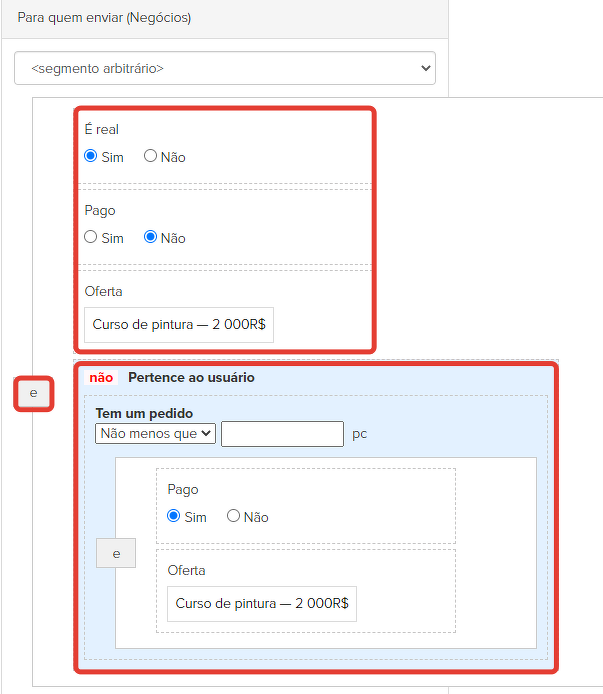Toggle the inner 'e' operator button
The width and height of the screenshot is (603, 694).
116,553
